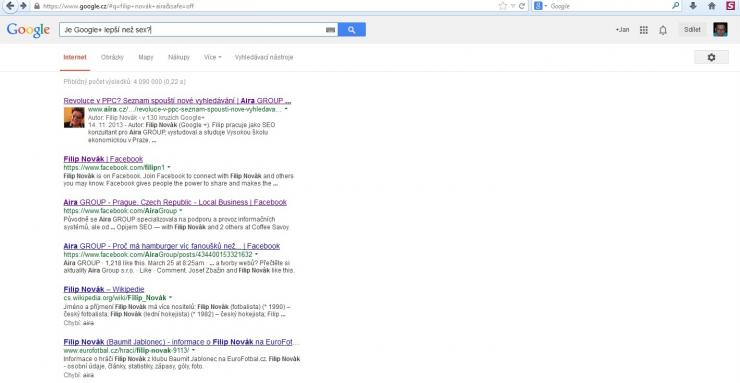Open search engine selector dropdown in Firefox
Image resolution: width=740 pixels, height=383 pixels.
click(541, 6)
